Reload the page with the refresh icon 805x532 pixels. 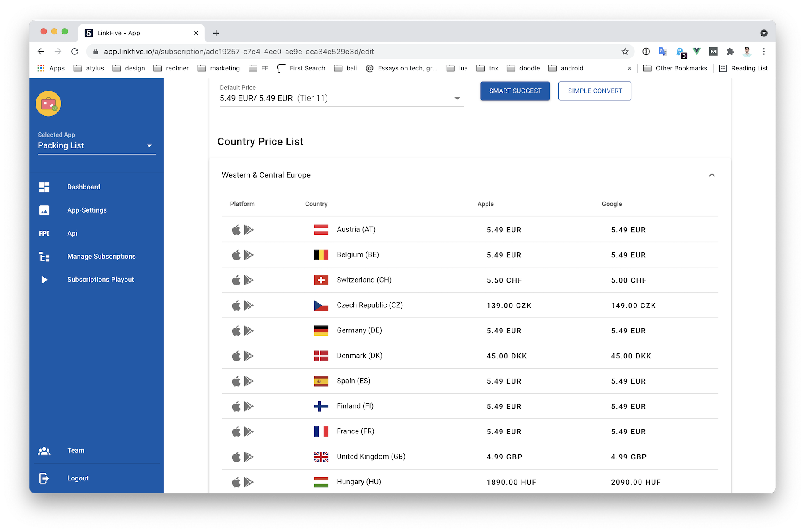click(x=75, y=52)
